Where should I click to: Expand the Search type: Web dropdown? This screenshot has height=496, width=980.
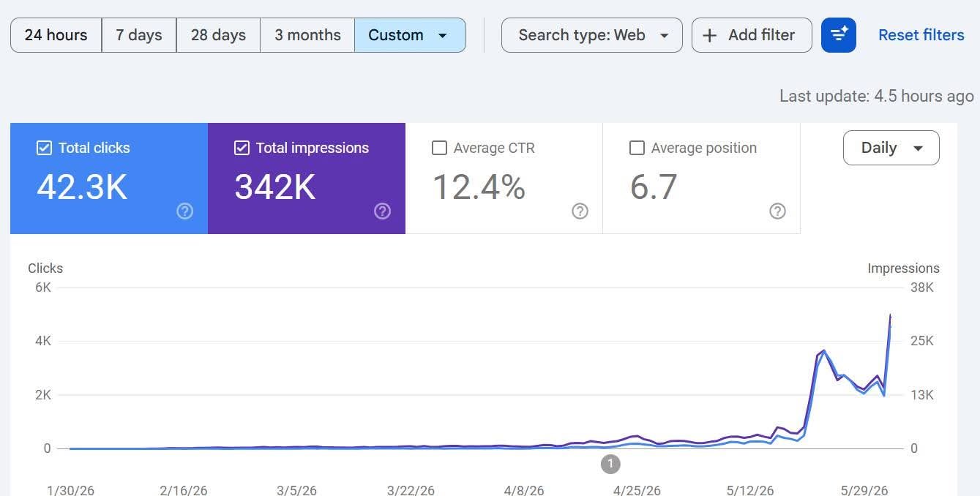(592, 35)
